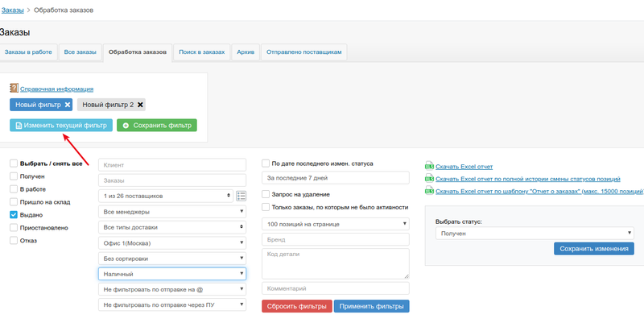Focus the Заказы input field
Screen dimensions: 644x327
point(172,180)
